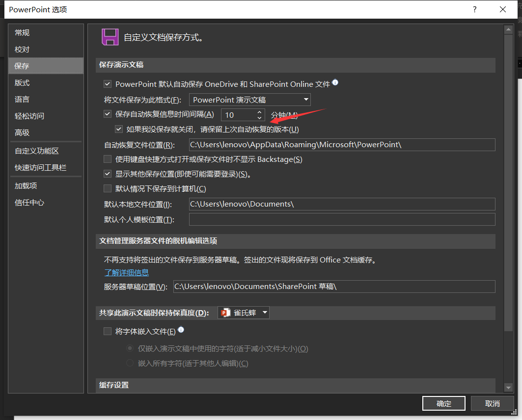522x420 pixels.
Task: Toggle 保存自动恢复信息时间间隔 checkbox
Action: pyautogui.click(x=108, y=114)
